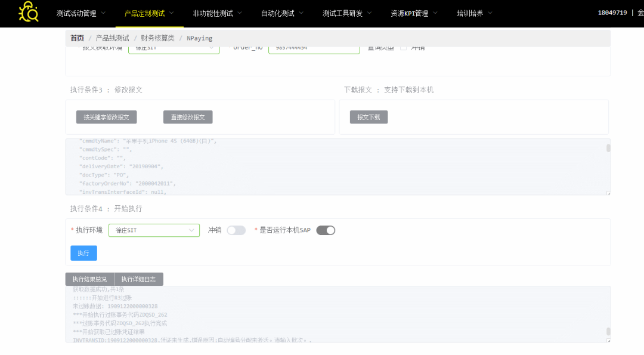Click the 直接修改报文 button
The image size is (644, 355).
(188, 118)
